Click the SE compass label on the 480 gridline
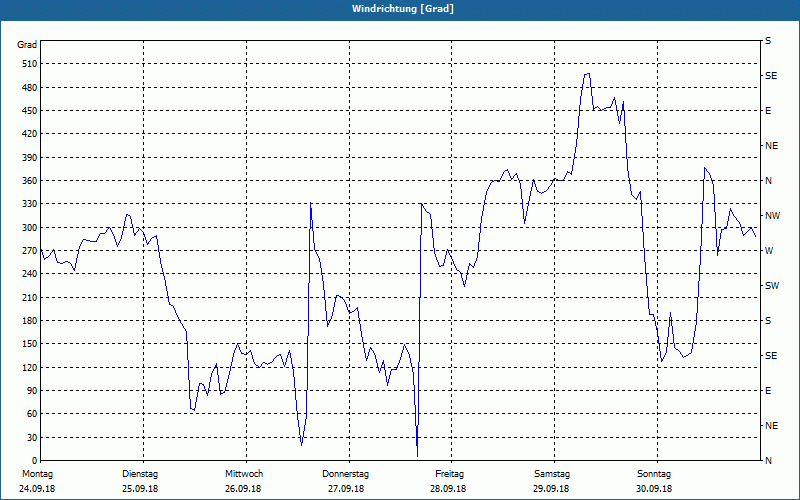Image resolution: width=800 pixels, height=500 pixels. tap(771, 76)
